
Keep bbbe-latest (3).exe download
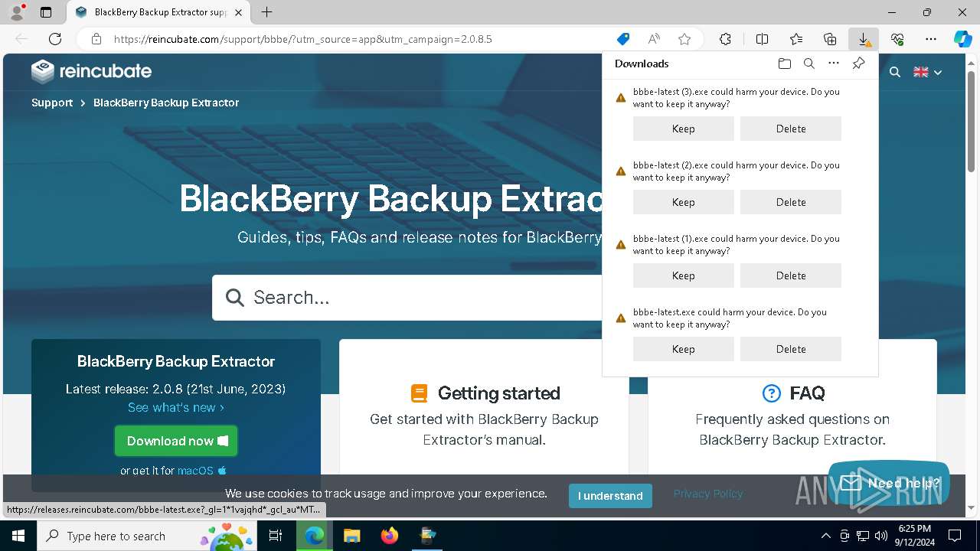(684, 129)
